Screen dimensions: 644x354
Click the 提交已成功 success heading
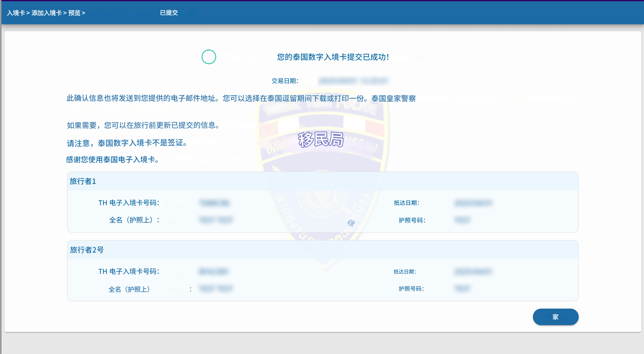coord(333,57)
